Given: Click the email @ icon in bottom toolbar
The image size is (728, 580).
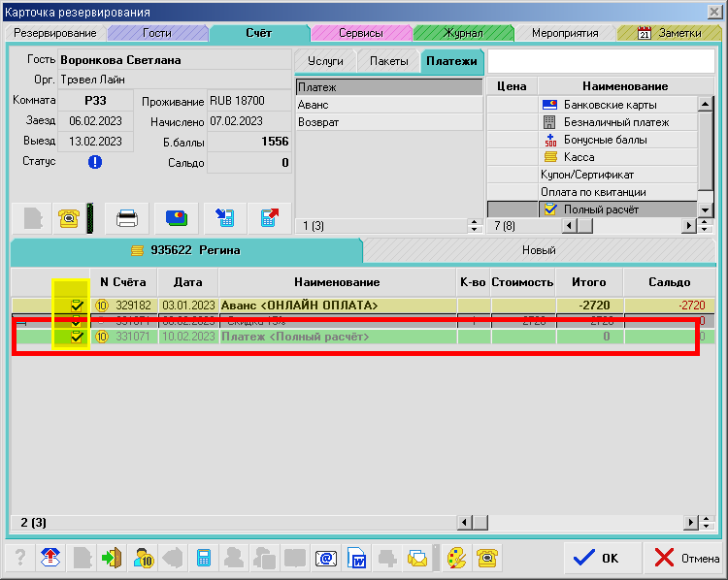Looking at the screenshot, I should [325, 558].
